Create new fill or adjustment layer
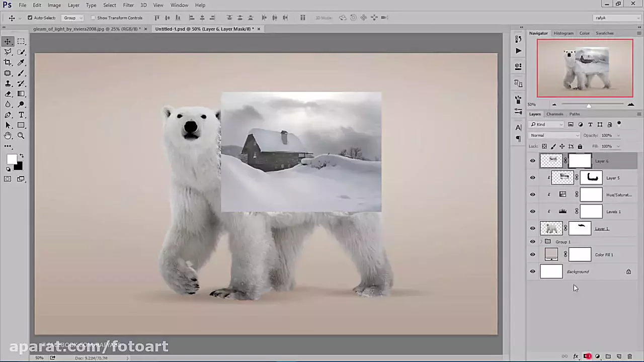Screen dimensions: 644x362 (x=597, y=356)
